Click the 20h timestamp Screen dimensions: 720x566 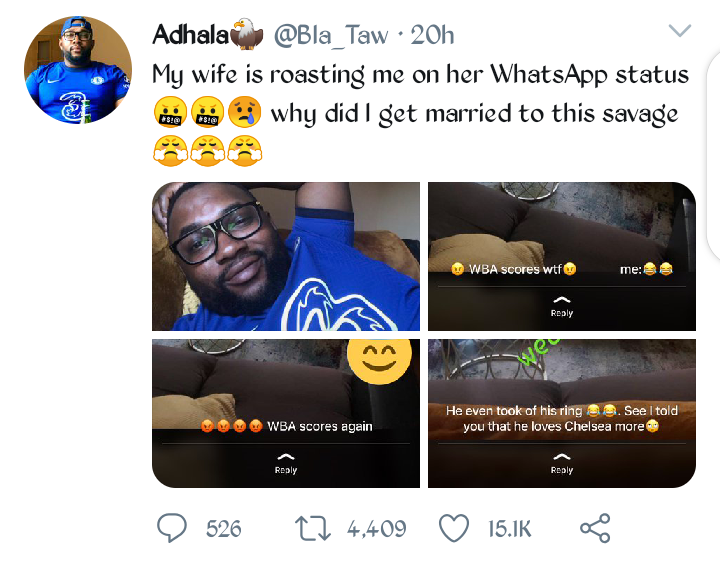(x=431, y=35)
